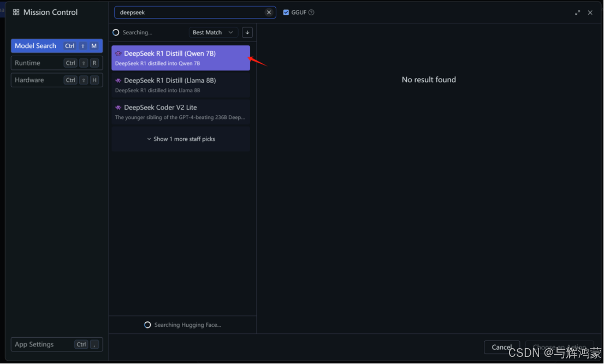Click the Cancel button

click(x=501, y=347)
